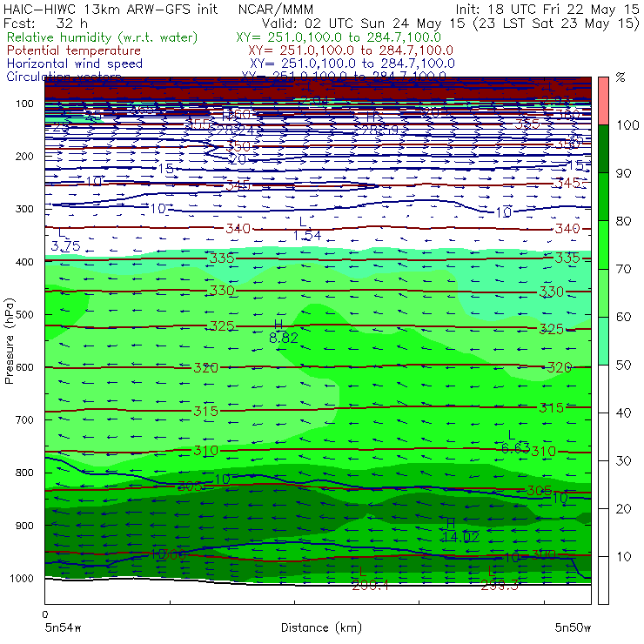Select the light green 60–70 colorbar segment
The height and width of the screenshot is (644, 644).
click(603, 292)
